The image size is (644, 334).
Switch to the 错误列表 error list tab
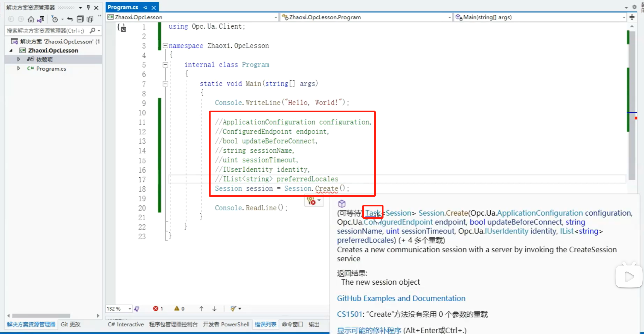(265, 324)
